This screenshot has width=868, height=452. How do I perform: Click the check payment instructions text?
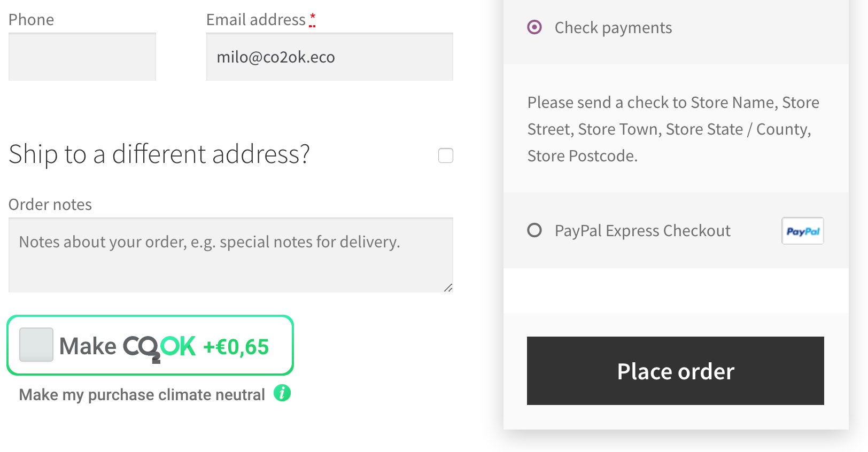pos(672,129)
